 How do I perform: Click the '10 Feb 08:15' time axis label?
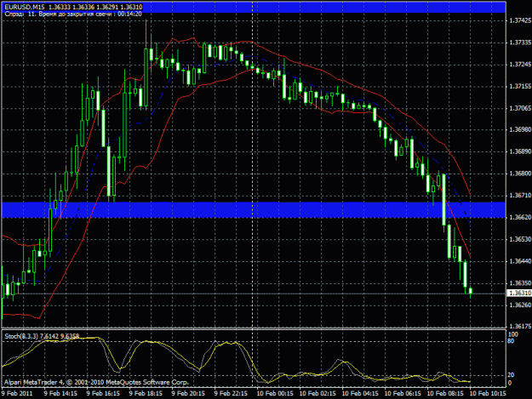(x=445, y=393)
